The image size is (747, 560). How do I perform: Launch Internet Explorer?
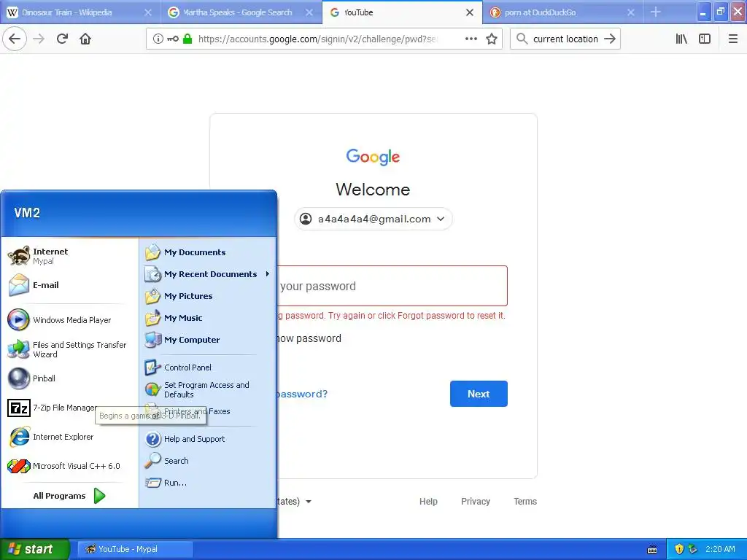69,437
